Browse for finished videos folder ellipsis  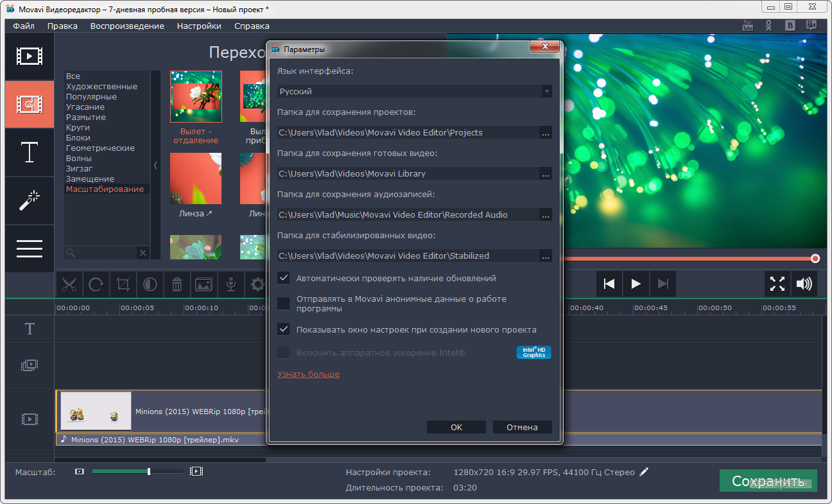tap(546, 173)
